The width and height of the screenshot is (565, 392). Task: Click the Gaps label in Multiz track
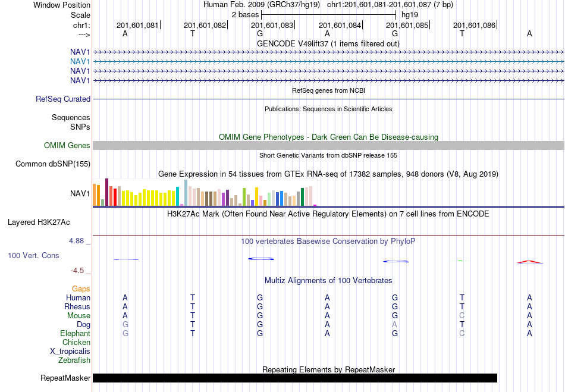[81, 289]
